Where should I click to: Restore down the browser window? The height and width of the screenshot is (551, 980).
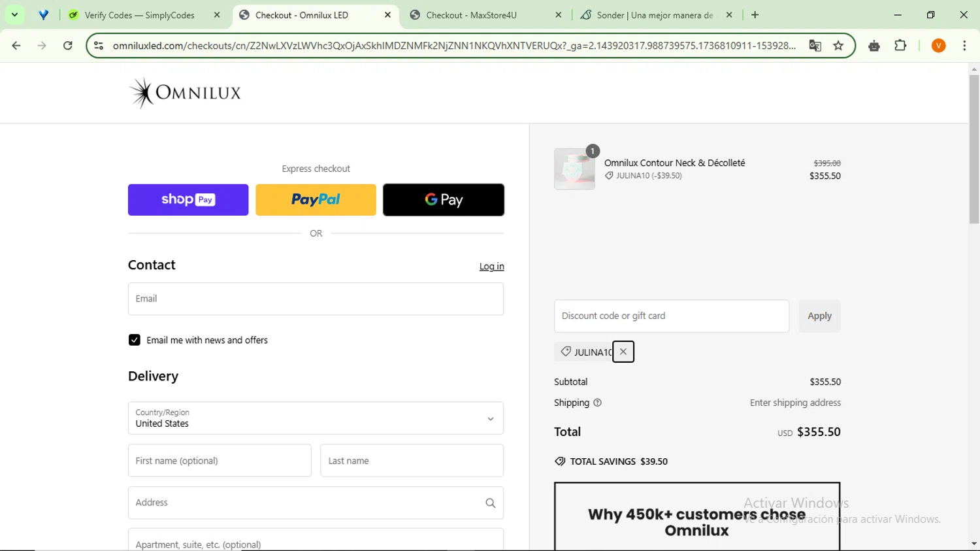coord(931,14)
